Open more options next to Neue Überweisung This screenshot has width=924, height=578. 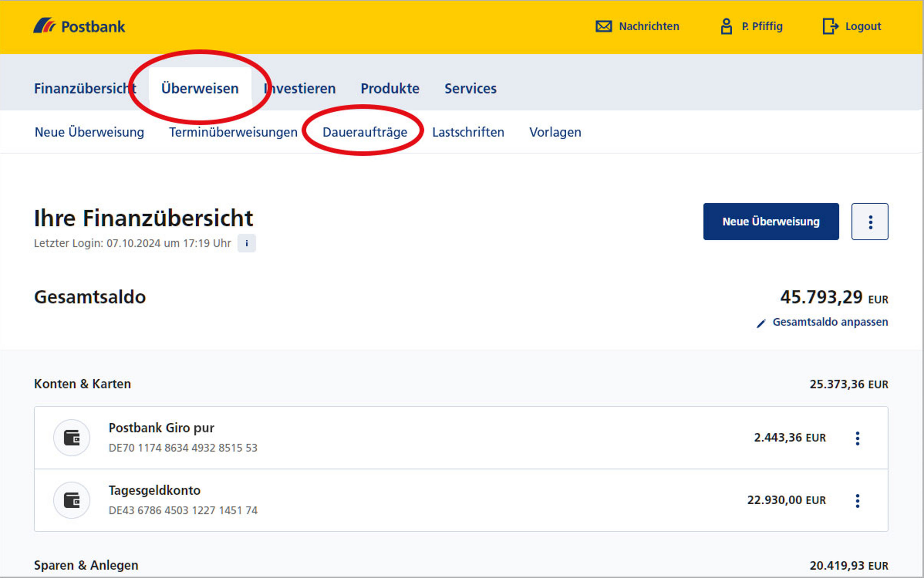coord(870,222)
